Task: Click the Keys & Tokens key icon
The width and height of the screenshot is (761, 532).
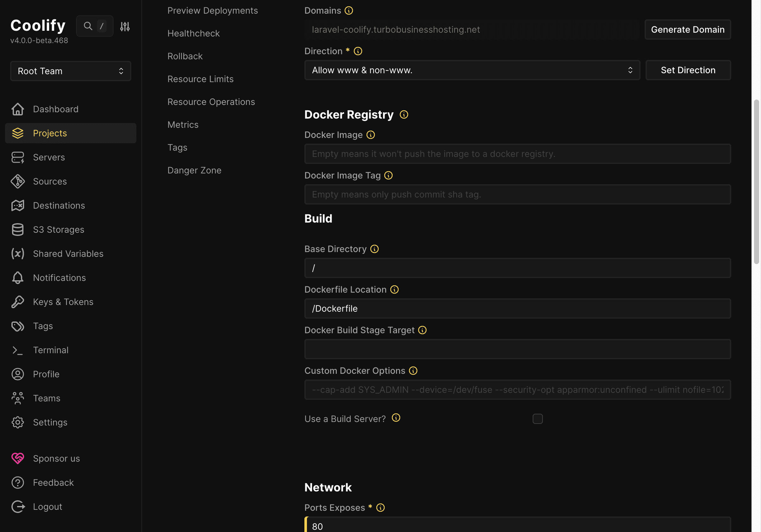Action: 17,302
